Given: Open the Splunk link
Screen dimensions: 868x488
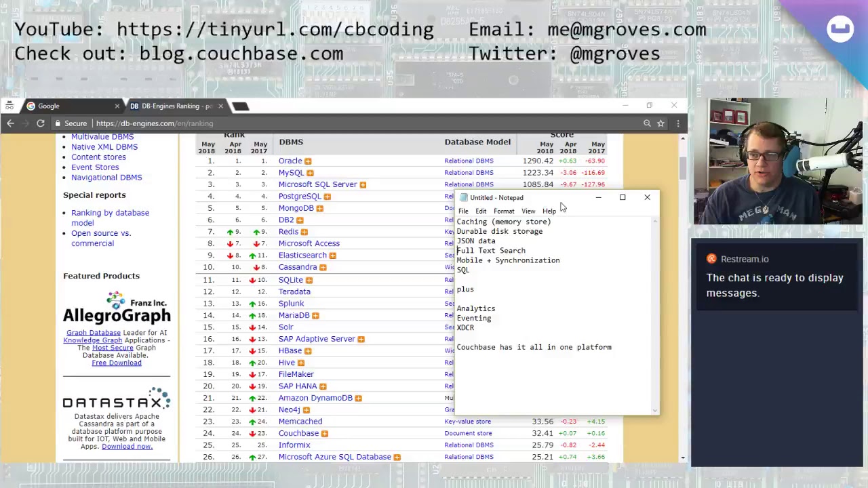Looking at the screenshot, I should click(291, 304).
